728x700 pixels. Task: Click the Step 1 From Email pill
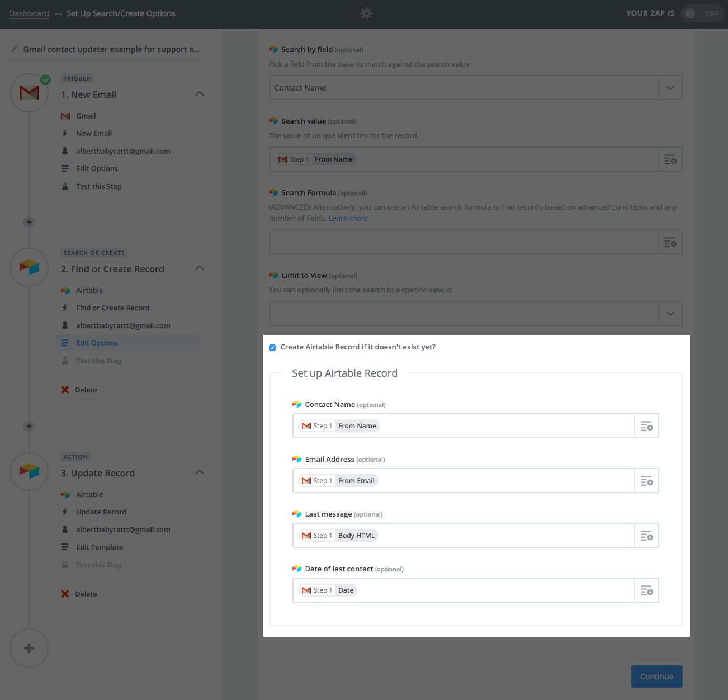338,481
